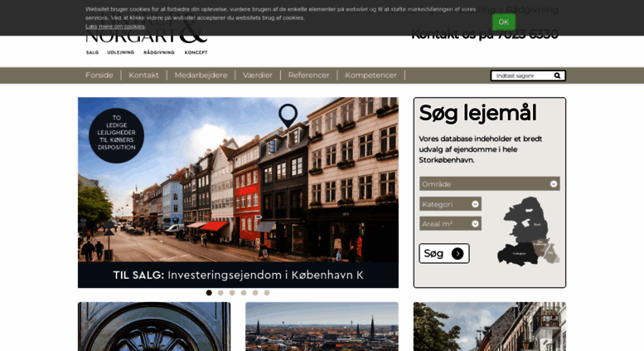Select the second carousel dot

point(220,293)
